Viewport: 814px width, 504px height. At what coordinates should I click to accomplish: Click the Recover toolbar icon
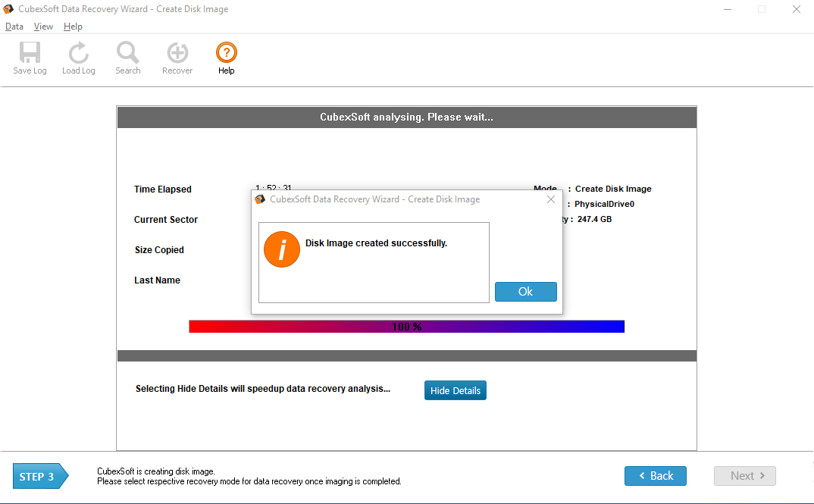177,54
